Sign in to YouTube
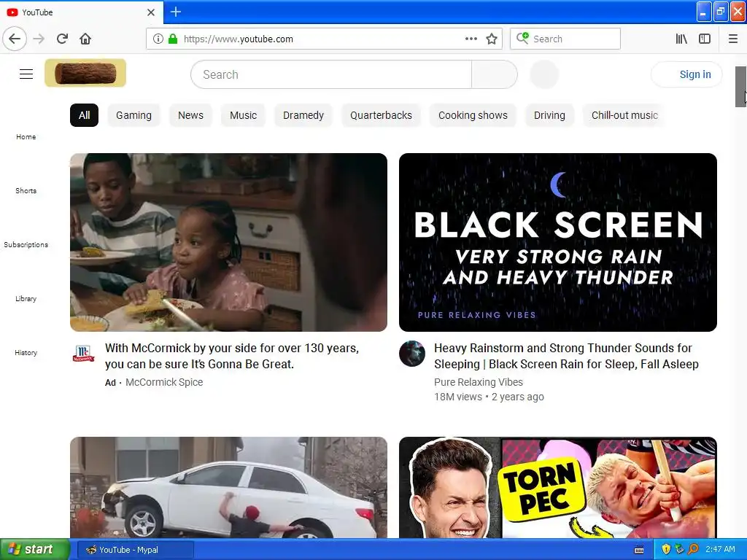 [686, 74]
